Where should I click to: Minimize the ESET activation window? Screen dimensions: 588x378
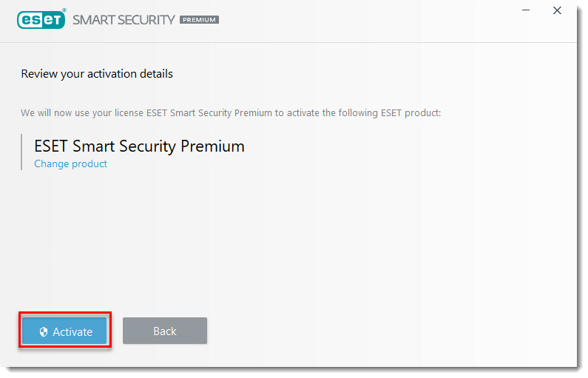(524, 10)
